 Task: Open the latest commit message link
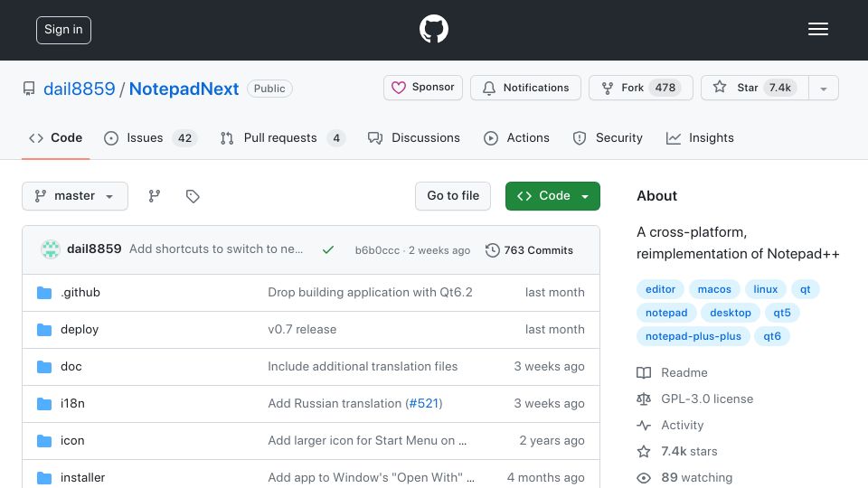216,249
